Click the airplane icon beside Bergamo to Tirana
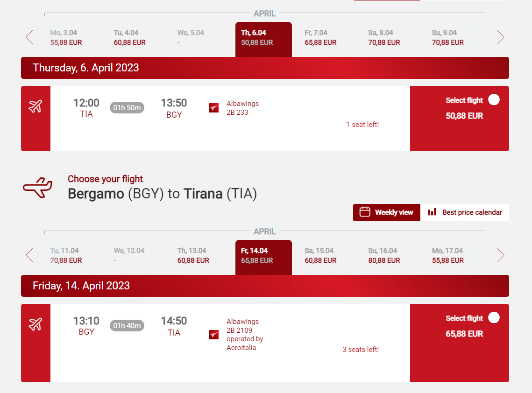Screen dimensions: 532x393 click(38, 188)
